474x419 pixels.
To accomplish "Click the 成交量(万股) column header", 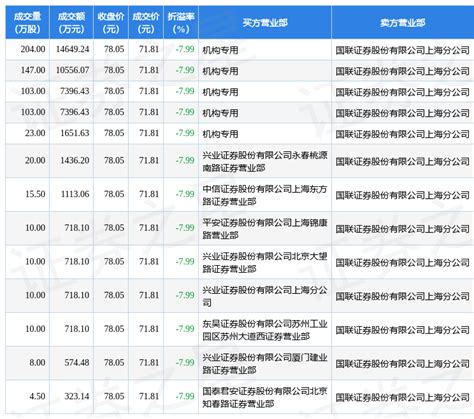I will pyautogui.click(x=27, y=23).
